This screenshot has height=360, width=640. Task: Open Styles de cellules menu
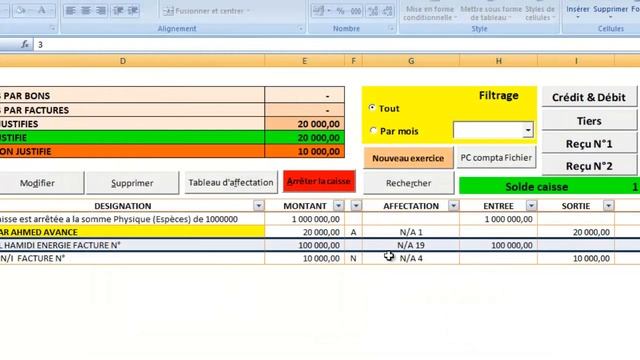pos(540,13)
